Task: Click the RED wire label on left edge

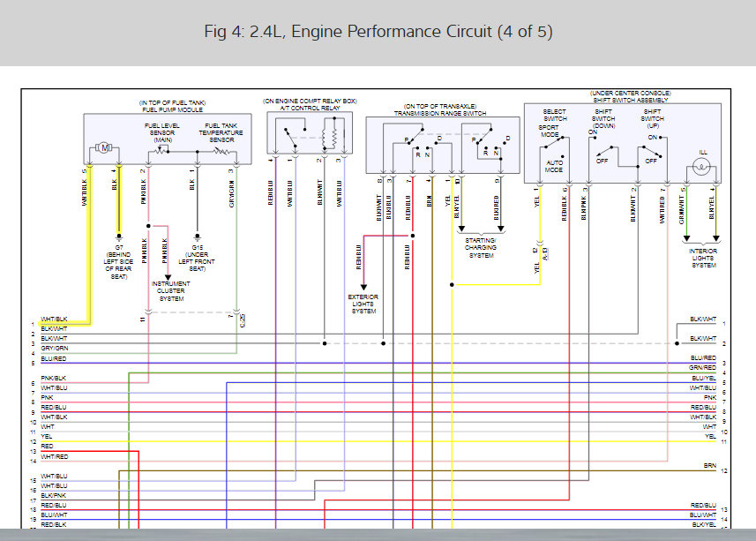Action: (x=48, y=447)
